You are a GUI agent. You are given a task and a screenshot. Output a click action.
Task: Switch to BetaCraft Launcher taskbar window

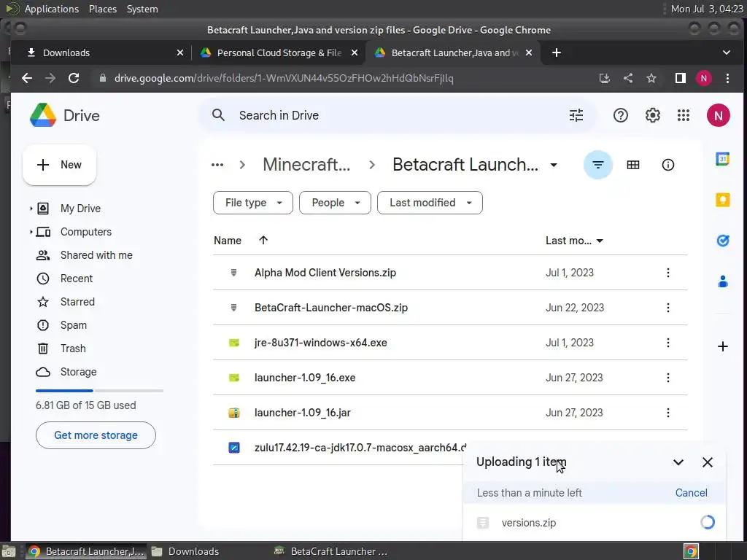(332, 551)
